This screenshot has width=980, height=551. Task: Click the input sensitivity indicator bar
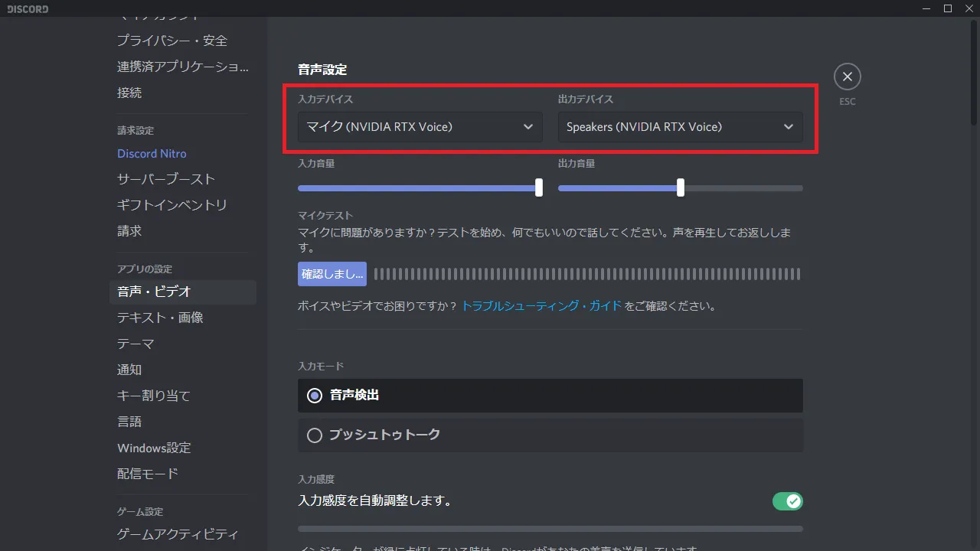tap(550, 529)
